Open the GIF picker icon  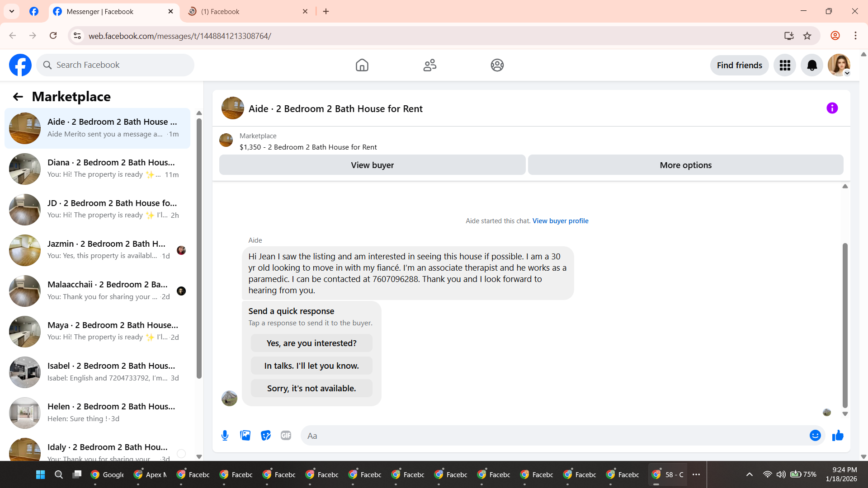pyautogui.click(x=286, y=436)
